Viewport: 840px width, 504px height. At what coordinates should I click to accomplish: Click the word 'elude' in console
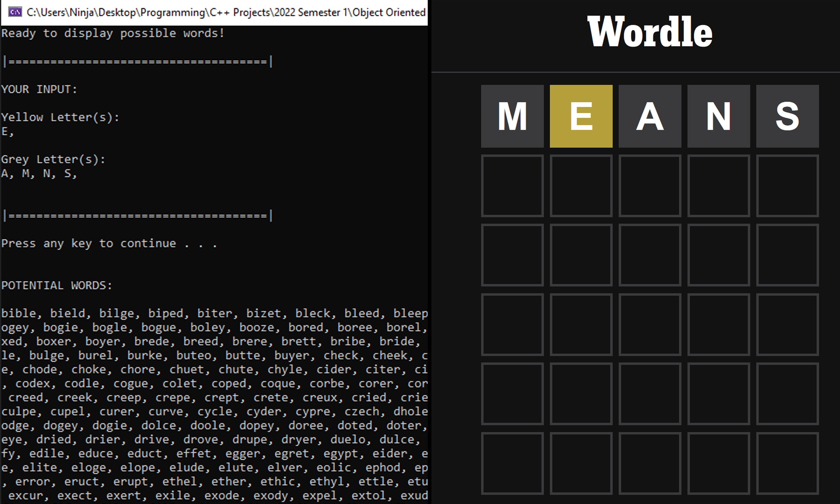point(186,467)
